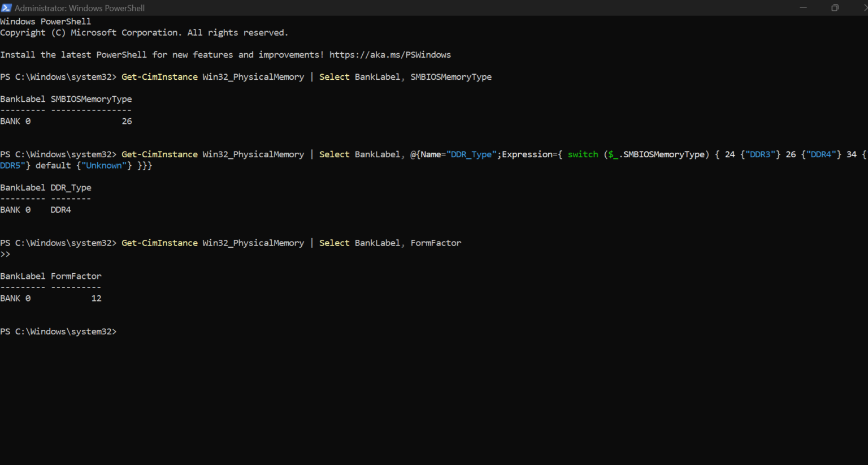Click the green switch keyword
868x465 pixels.
(583, 154)
